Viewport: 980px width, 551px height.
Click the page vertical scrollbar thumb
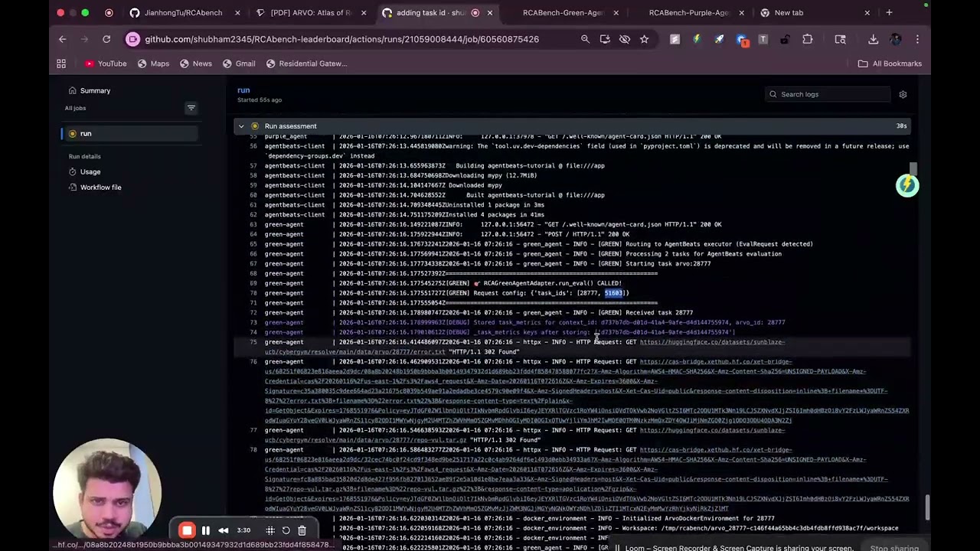928,507
